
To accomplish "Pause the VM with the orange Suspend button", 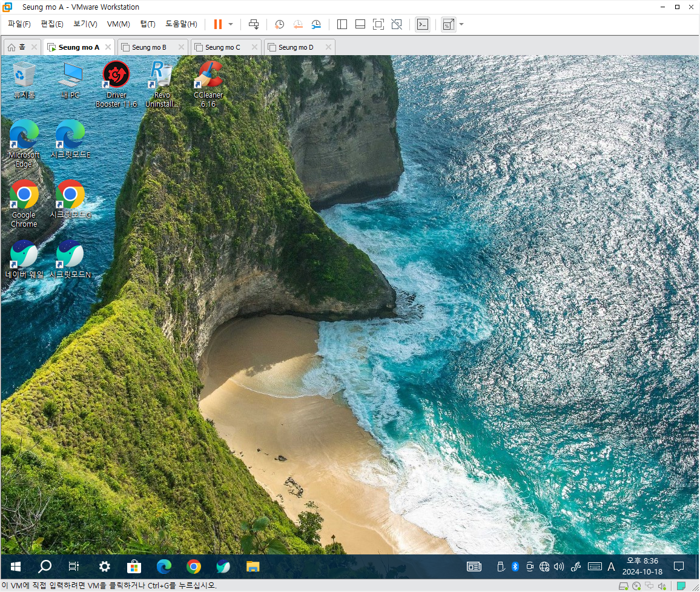I will click(x=218, y=24).
